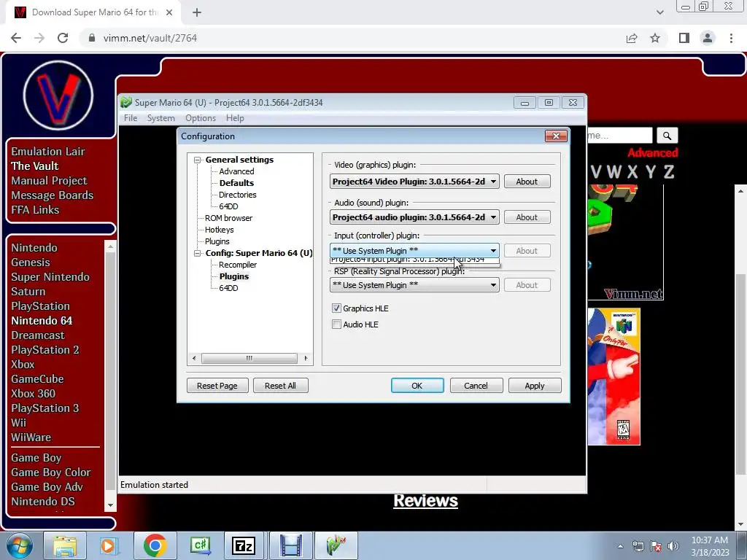Open the Help menu in Project64
Screen dimensions: 747x560
(x=235, y=118)
